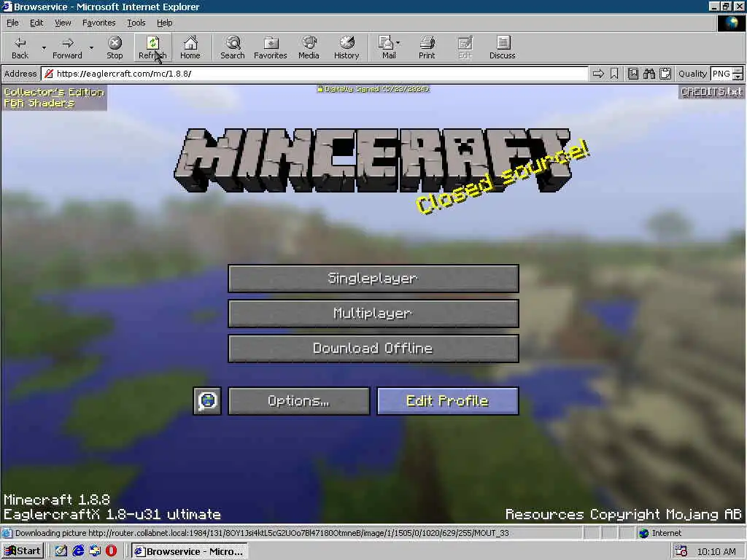Image resolution: width=747 pixels, height=560 pixels.
Task: Click into the Address URL field
Action: click(x=314, y=74)
